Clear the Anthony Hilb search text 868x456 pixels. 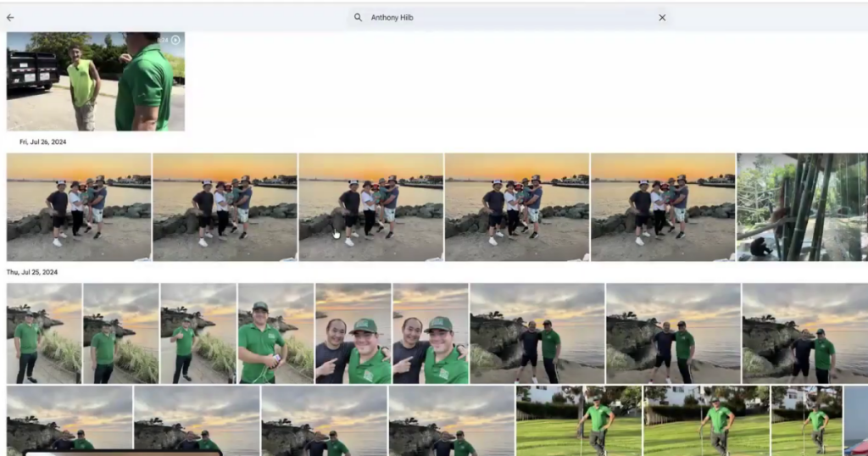coord(662,18)
